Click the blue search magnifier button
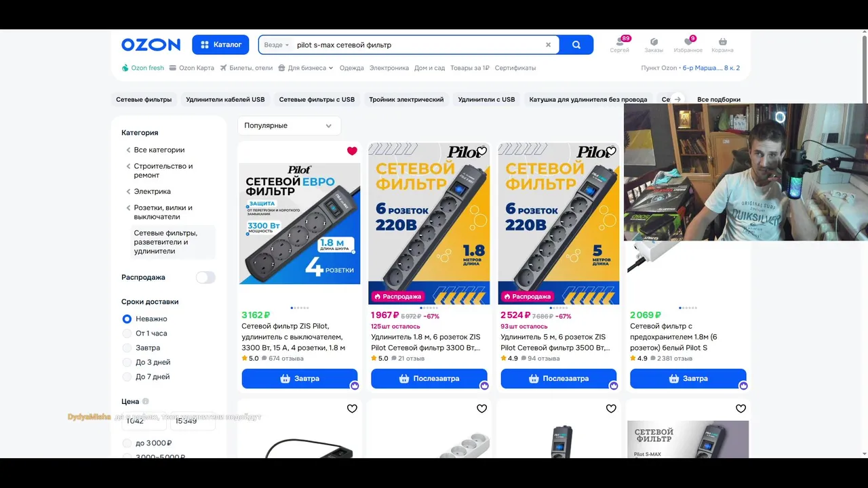 tap(576, 45)
